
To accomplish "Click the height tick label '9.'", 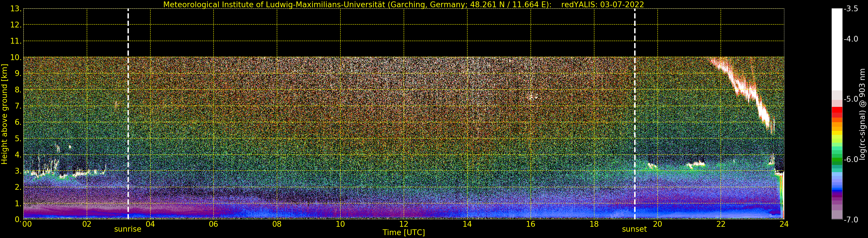I will (18, 74).
